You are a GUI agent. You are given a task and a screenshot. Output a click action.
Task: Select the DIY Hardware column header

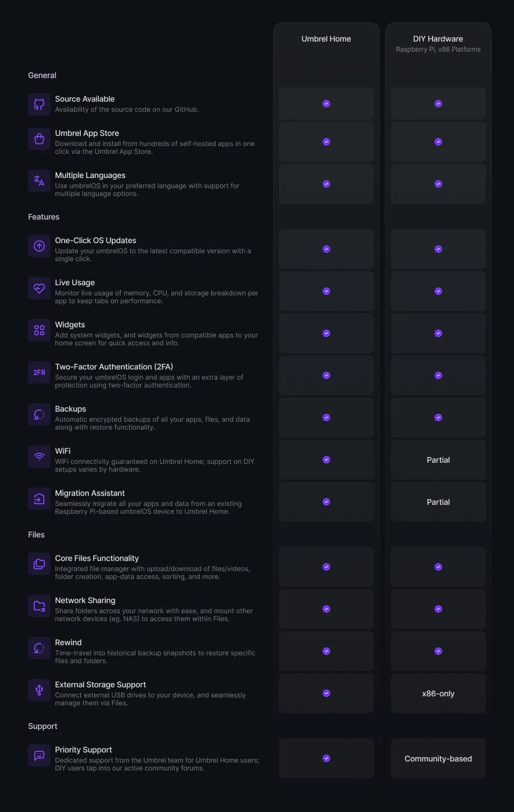click(x=438, y=39)
